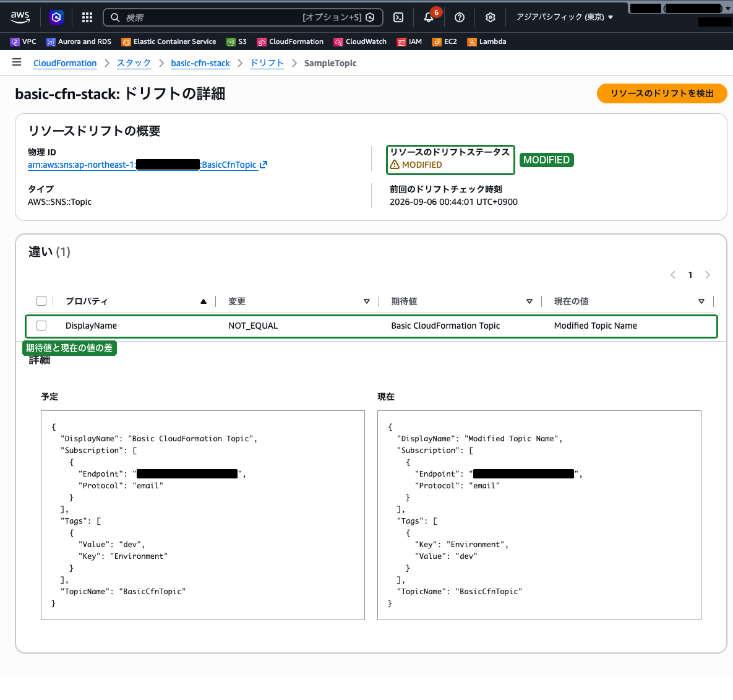Click the NOT_EQUAL change cell
This screenshot has width=733, height=700.
253,326
